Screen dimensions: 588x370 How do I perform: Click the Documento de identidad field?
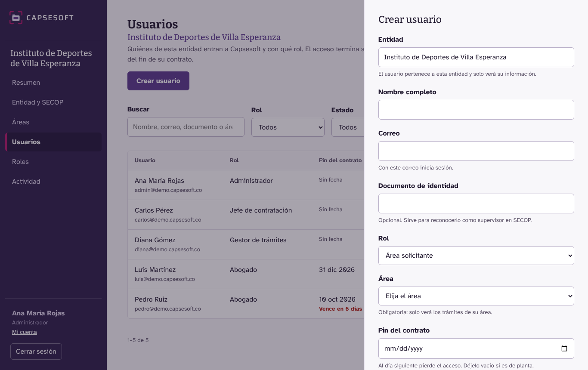point(476,203)
